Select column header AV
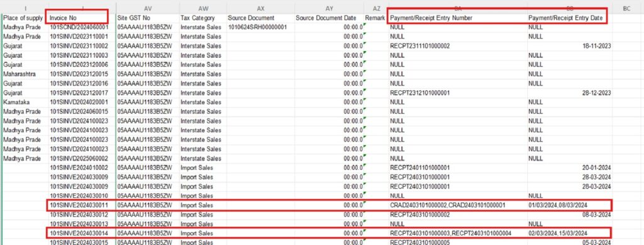Image resolution: width=644 pixels, height=245 pixels. pyautogui.click(x=148, y=8)
